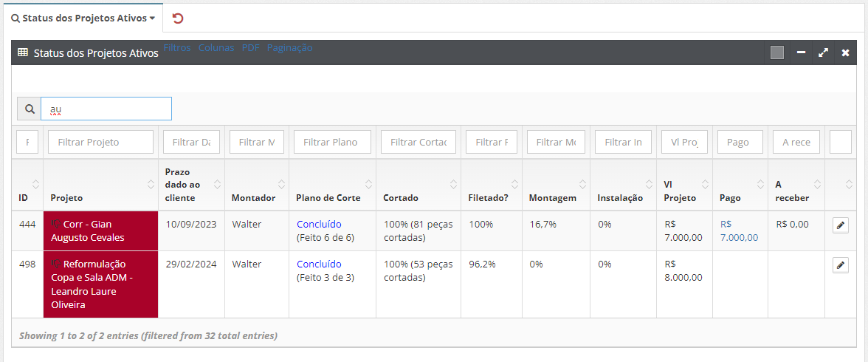
Task: Click the red refresh/undo arrow icon
Action: tap(177, 18)
